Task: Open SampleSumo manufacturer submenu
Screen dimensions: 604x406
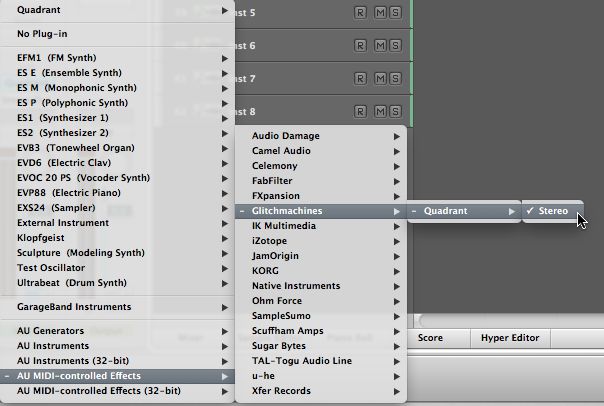Action: tap(321, 316)
